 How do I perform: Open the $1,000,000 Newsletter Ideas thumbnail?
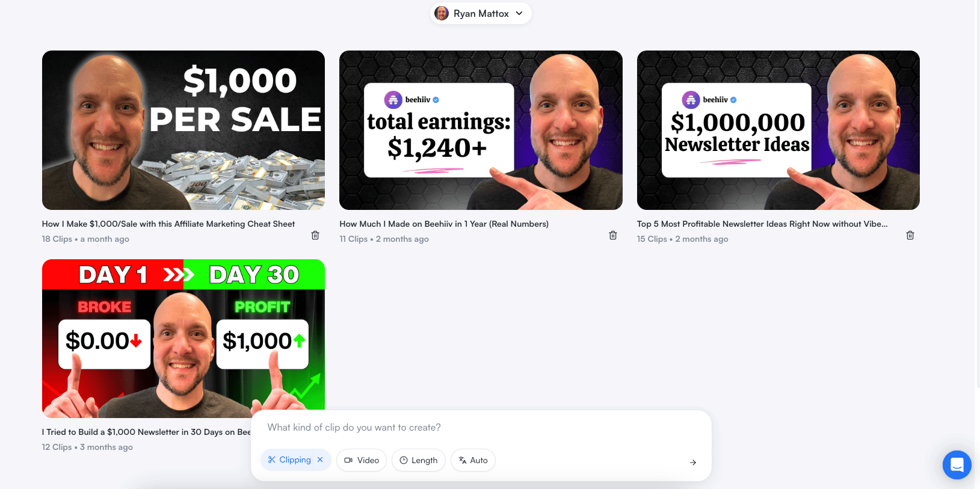click(778, 130)
